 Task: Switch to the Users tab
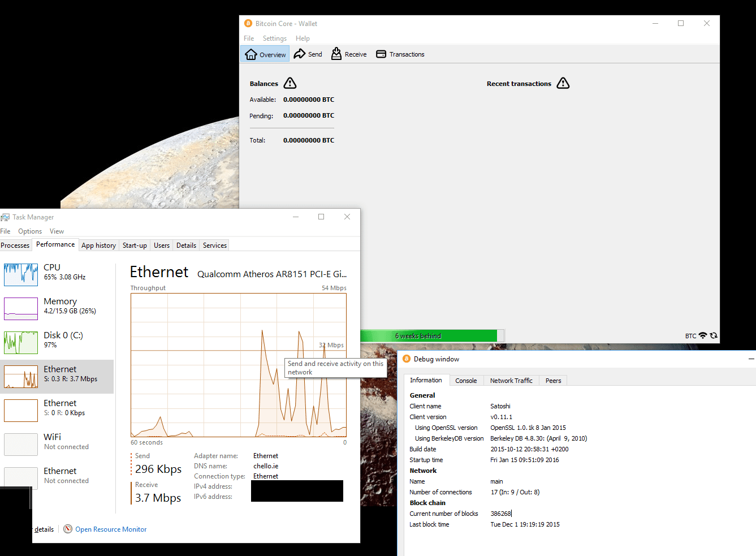coord(162,245)
